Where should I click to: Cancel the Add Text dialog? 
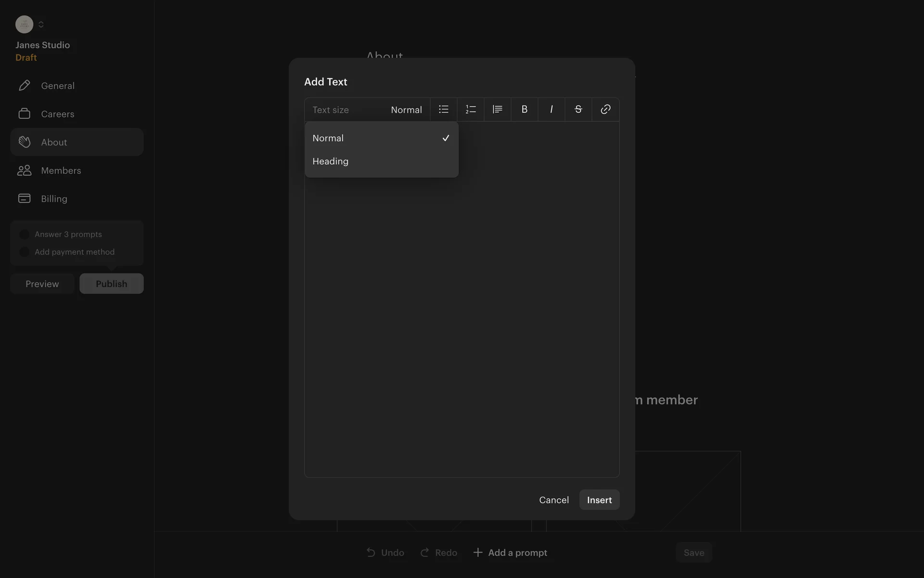[x=553, y=500]
